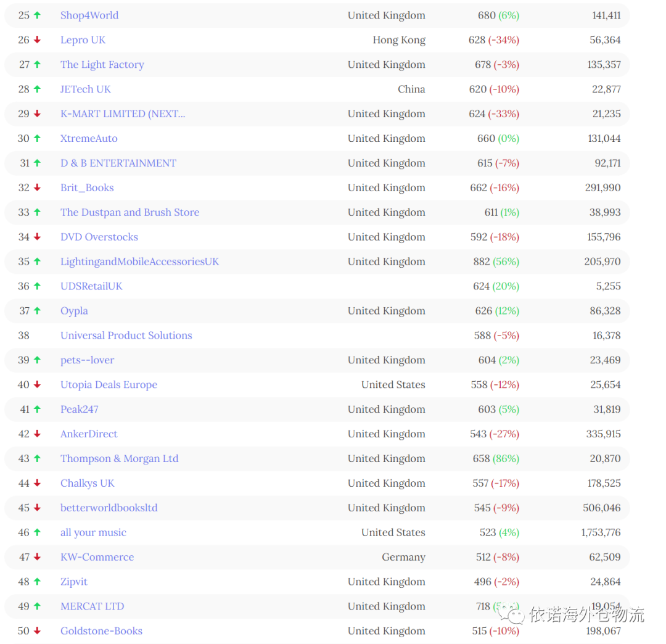Click the green up arrow at rank 28
This screenshot has height=644, width=666.
coord(38,89)
